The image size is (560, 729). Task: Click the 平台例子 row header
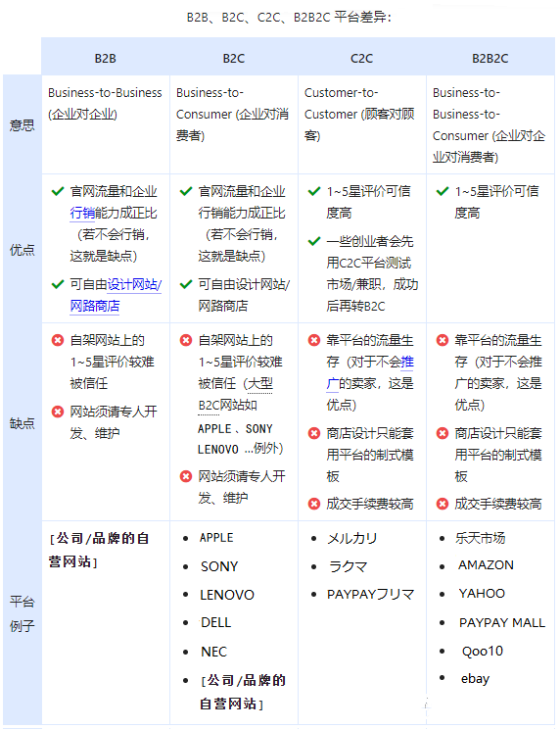22,613
